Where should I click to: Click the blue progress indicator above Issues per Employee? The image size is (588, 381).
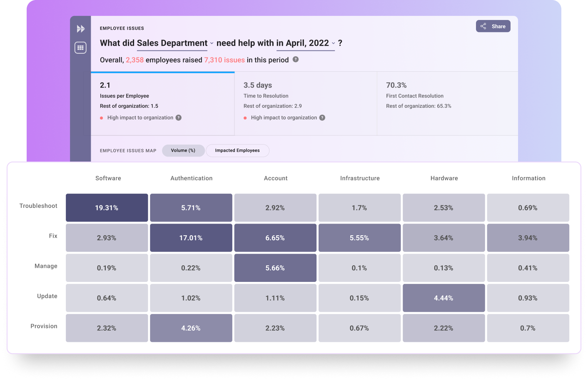pyautogui.click(x=162, y=73)
